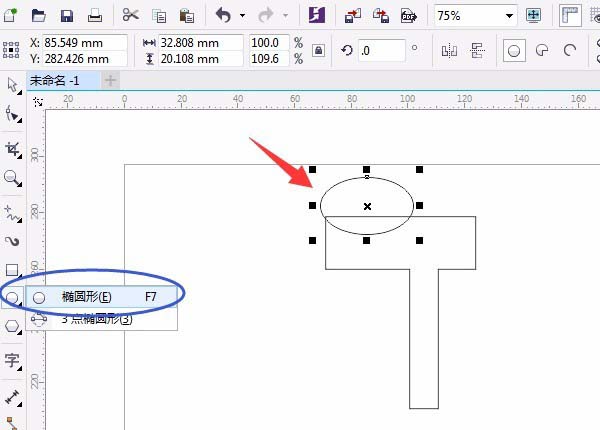Save the document with the floppy icon

pyautogui.click(x=67, y=16)
